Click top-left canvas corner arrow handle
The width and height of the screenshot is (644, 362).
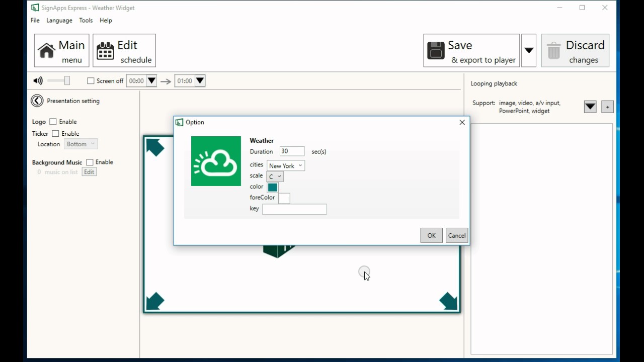tap(155, 147)
